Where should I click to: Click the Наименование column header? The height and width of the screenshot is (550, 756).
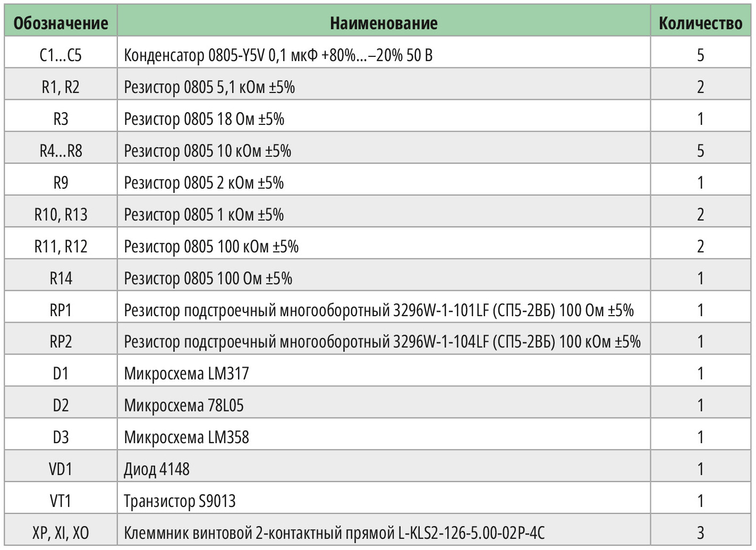click(x=384, y=23)
